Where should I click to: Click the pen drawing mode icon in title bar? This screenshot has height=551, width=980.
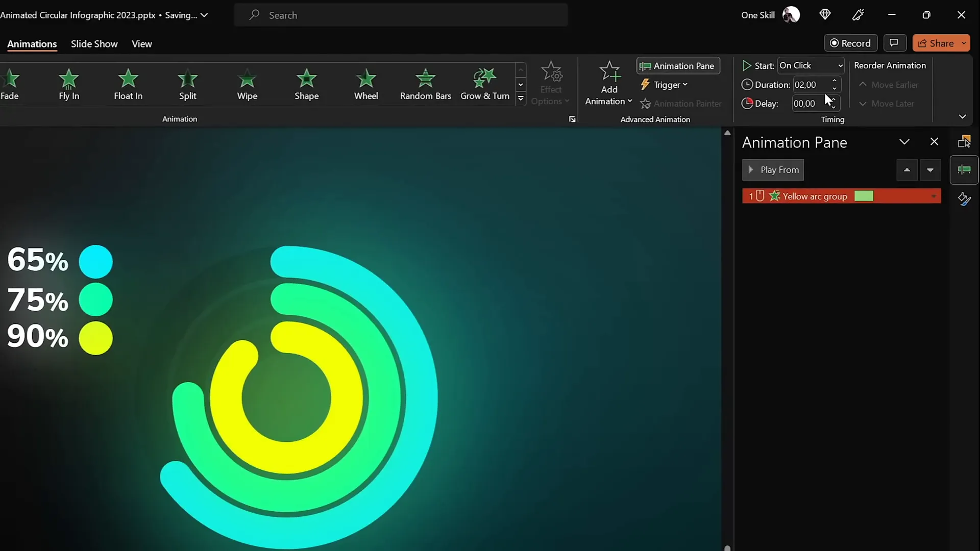858,15
